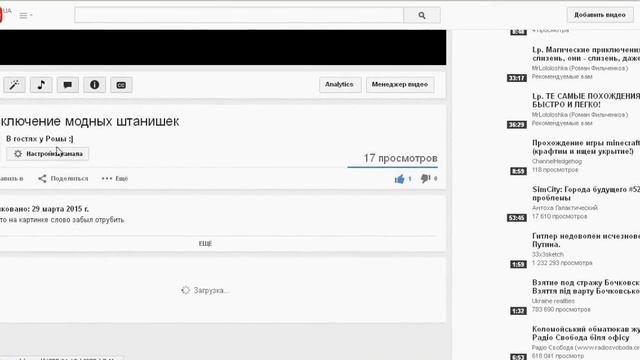Click Ukraine realities channel name
Screen dimensions: 640x360
click(553, 301)
